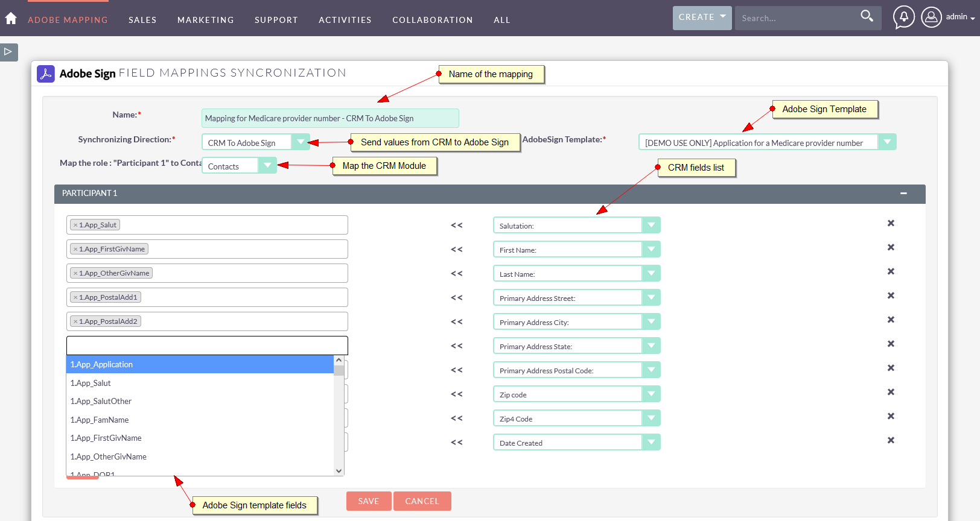This screenshot has height=521, width=980.
Task: Remove the Primary Address Postal Code row
Action: [x=891, y=368]
